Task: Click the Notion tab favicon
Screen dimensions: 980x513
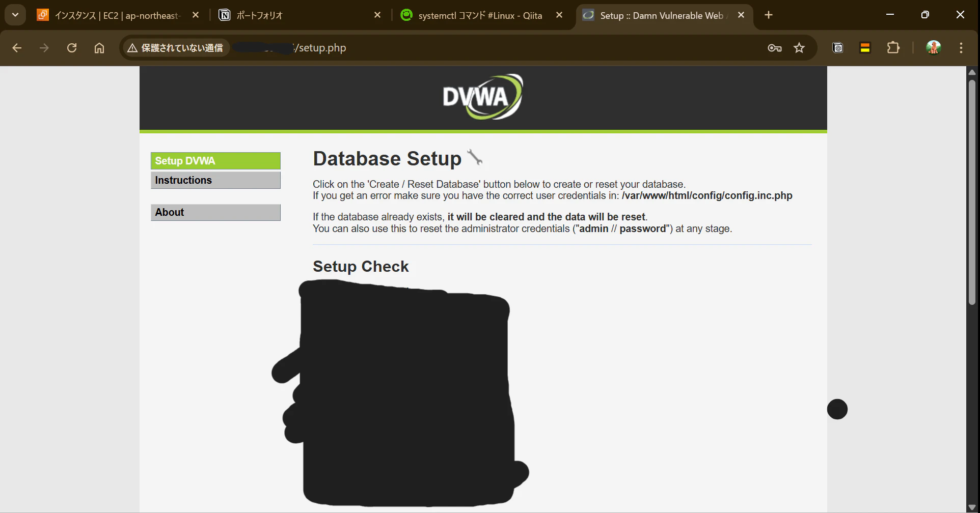Action: pos(224,15)
